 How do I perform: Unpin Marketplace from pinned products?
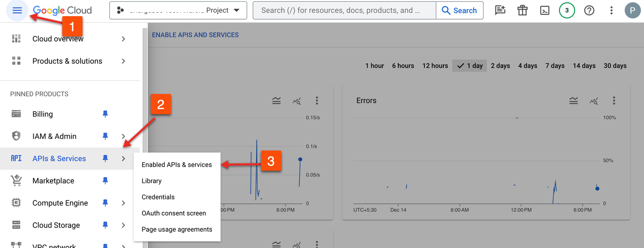(x=105, y=181)
